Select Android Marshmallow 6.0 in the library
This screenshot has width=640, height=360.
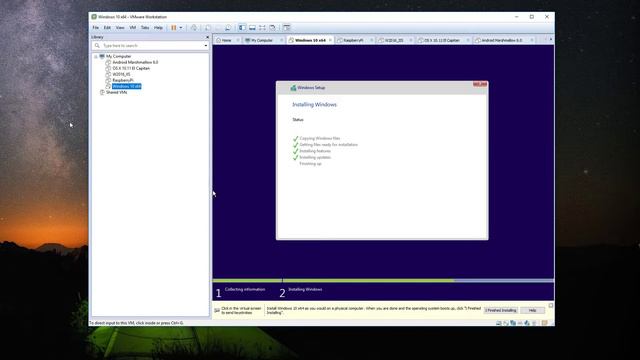[135, 62]
